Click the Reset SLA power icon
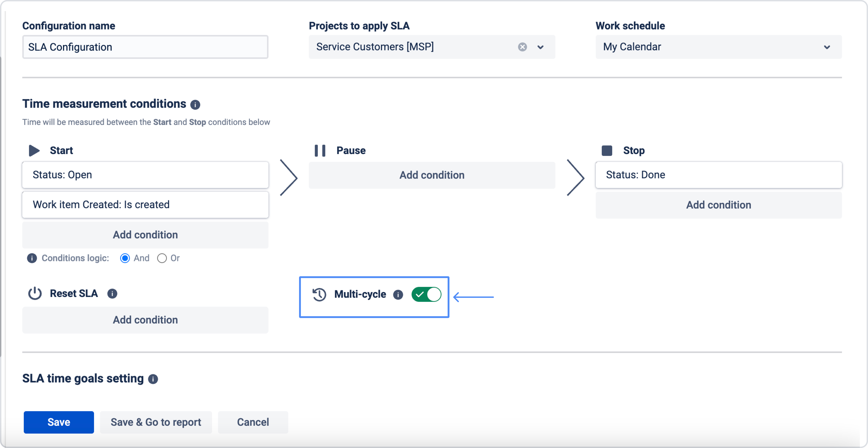The image size is (868, 448). tap(35, 294)
